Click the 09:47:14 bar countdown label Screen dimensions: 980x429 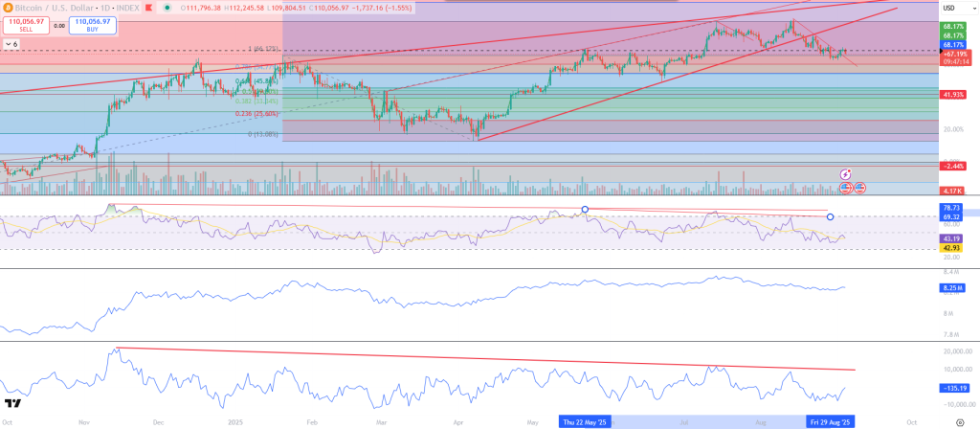[954, 61]
